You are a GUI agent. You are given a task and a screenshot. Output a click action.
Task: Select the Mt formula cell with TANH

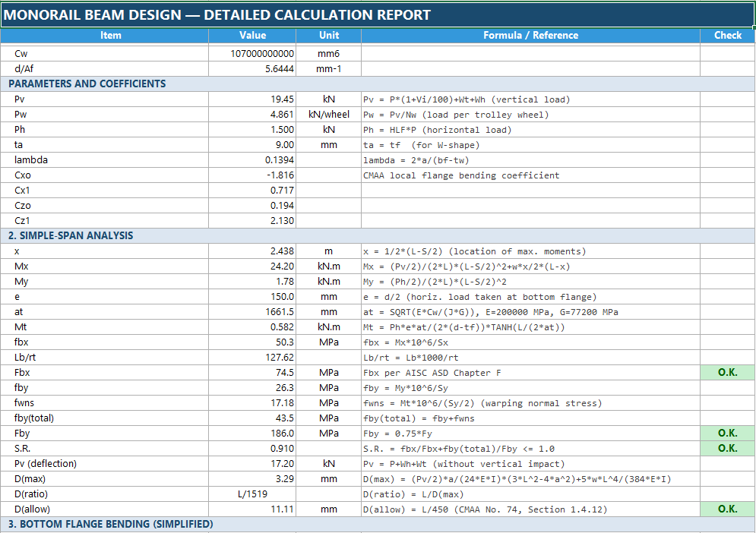pyautogui.click(x=530, y=327)
